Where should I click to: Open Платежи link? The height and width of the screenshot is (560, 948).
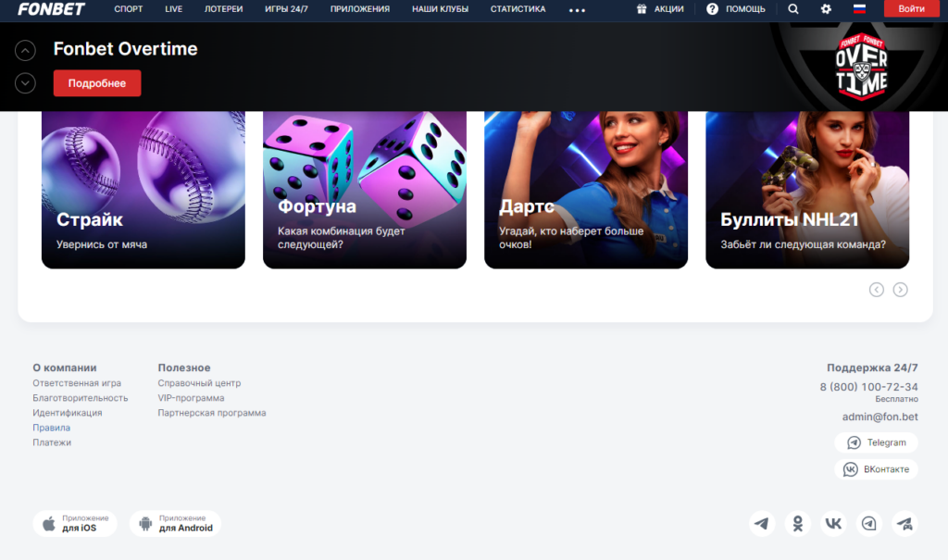pyautogui.click(x=52, y=442)
